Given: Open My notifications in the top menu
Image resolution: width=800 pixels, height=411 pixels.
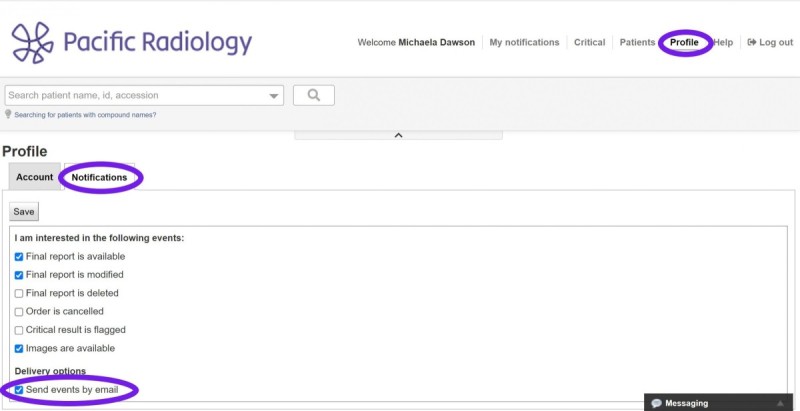Looking at the screenshot, I should point(524,42).
